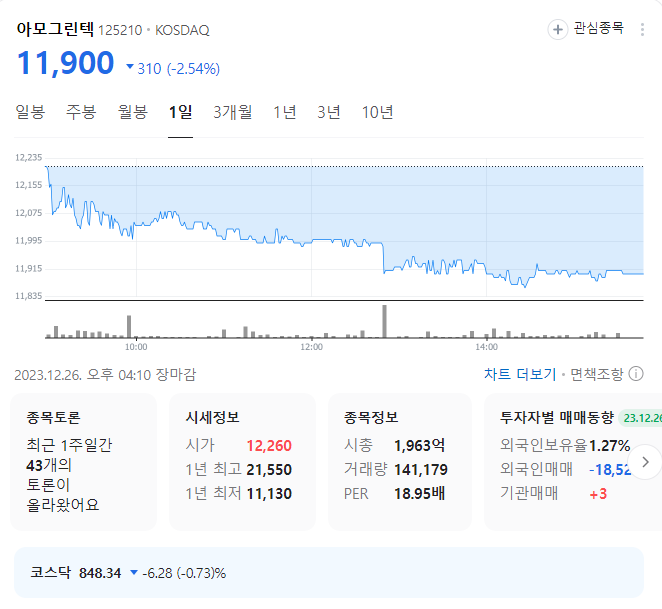Add stock to watchlist with plus icon

coord(557,30)
